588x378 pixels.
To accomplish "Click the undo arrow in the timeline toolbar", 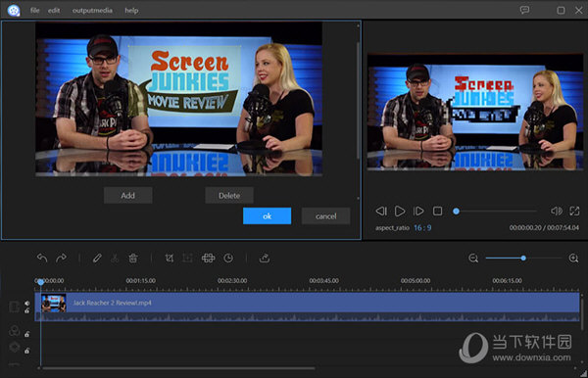I will pyautogui.click(x=42, y=258).
